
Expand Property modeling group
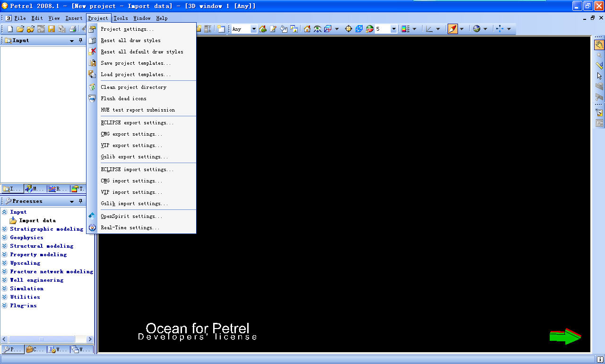[5, 254]
